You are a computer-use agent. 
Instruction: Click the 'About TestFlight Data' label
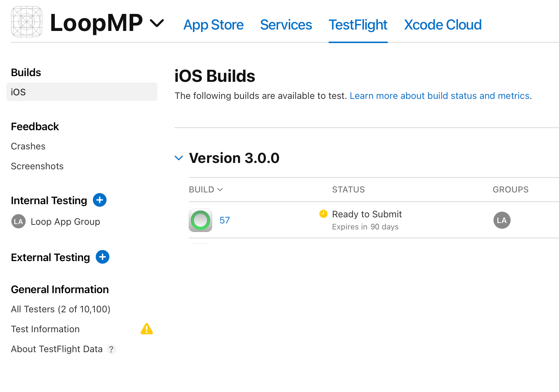pyautogui.click(x=57, y=349)
